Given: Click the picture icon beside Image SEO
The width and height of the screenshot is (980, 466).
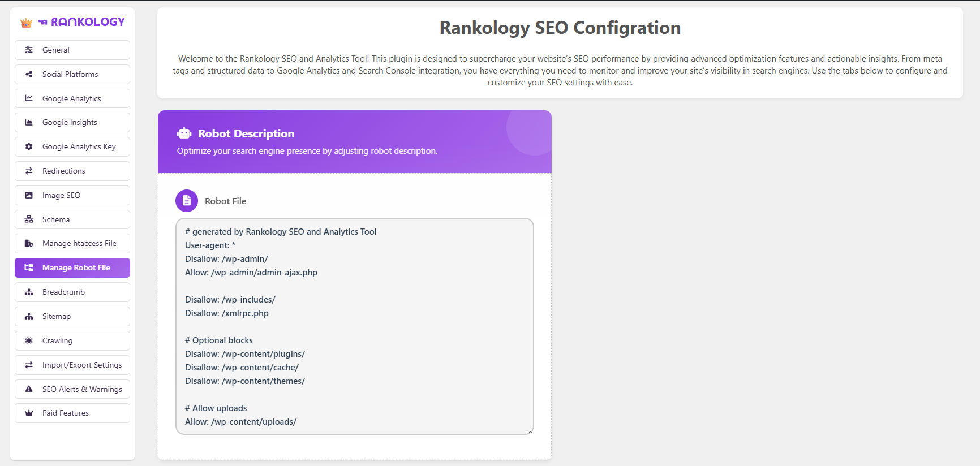Looking at the screenshot, I should [29, 195].
